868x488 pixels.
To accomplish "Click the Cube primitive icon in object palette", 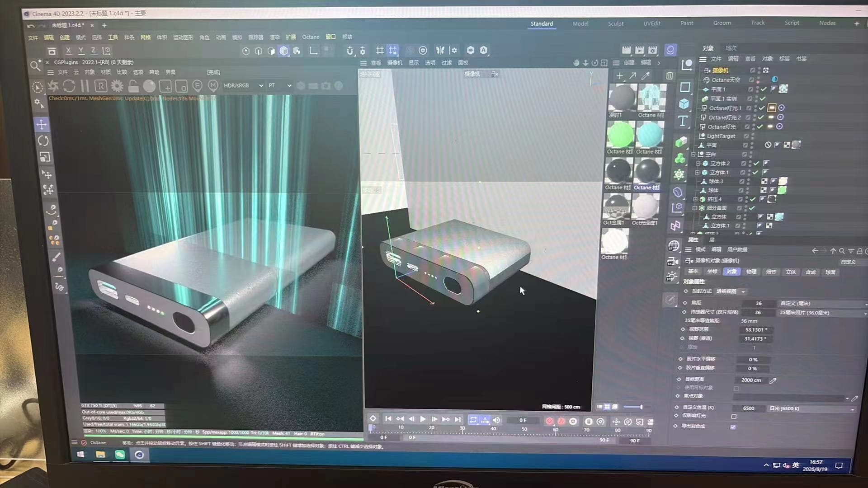I will (684, 104).
